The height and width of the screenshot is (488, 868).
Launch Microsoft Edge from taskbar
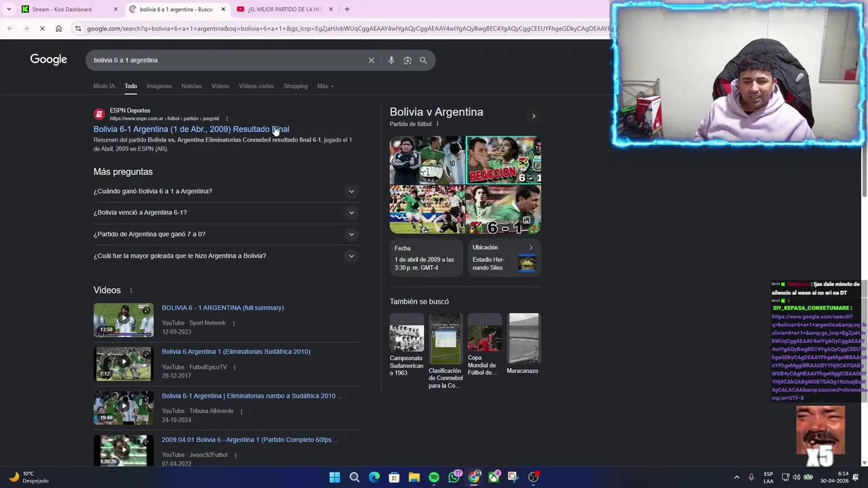374,477
